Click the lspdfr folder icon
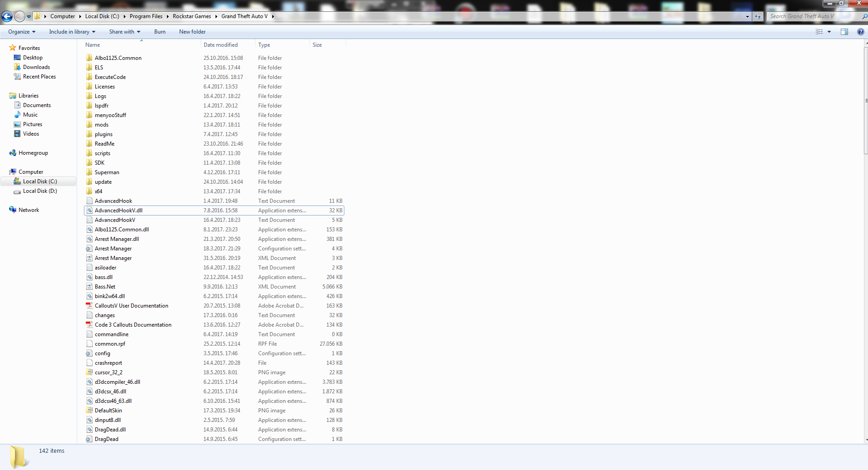Screen dimensions: 868x470 point(89,105)
